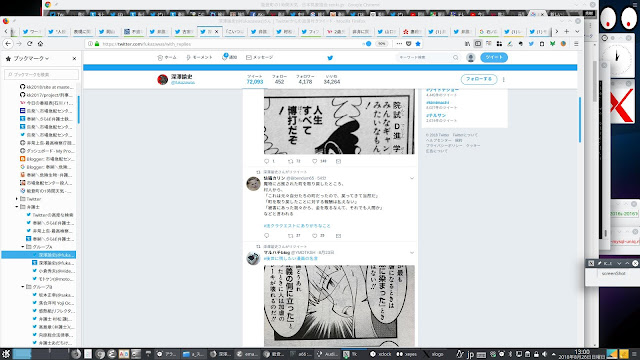Reload the page in Firefox
640x360 pixels.
coord(30,44)
